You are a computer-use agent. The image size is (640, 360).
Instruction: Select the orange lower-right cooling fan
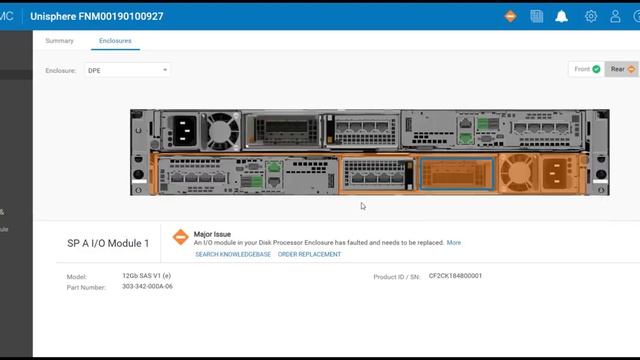[517, 173]
